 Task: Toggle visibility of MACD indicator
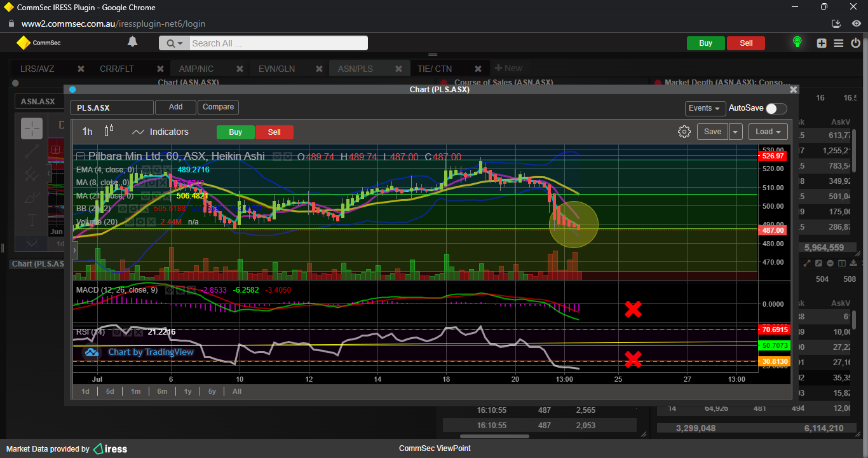(x=170, y=290)
